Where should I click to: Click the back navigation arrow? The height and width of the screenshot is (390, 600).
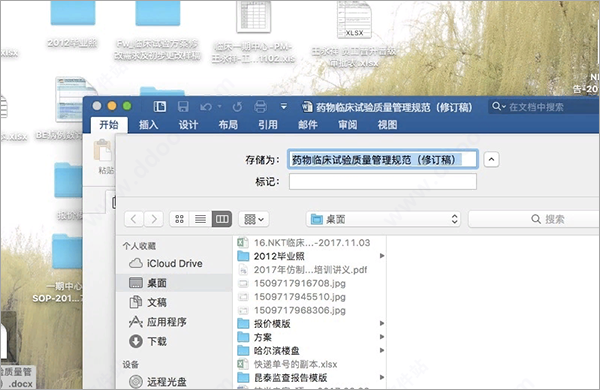pyautogui.click(x=134, y=219)
